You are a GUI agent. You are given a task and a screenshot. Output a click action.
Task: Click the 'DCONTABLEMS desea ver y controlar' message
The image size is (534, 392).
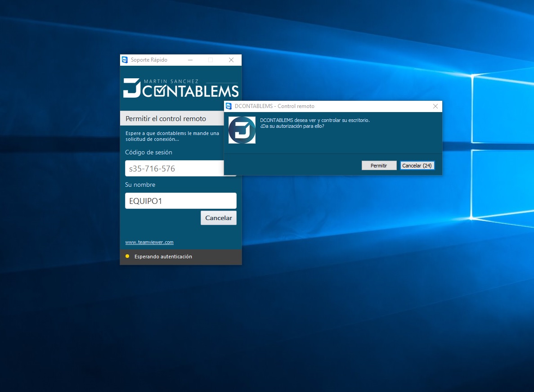pyautogui.click(x=314, y=120)
